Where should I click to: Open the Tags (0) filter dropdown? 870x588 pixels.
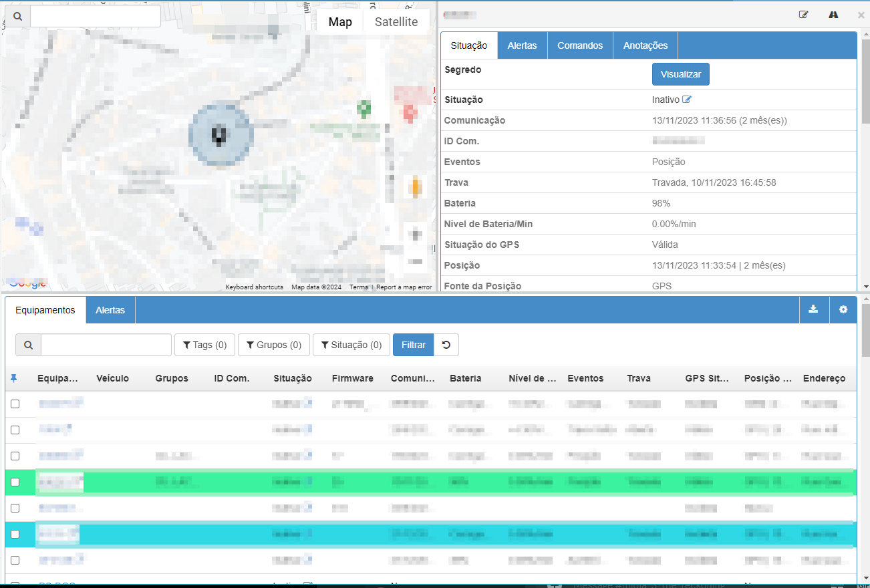pyautogui.click(x=204, y=345)
